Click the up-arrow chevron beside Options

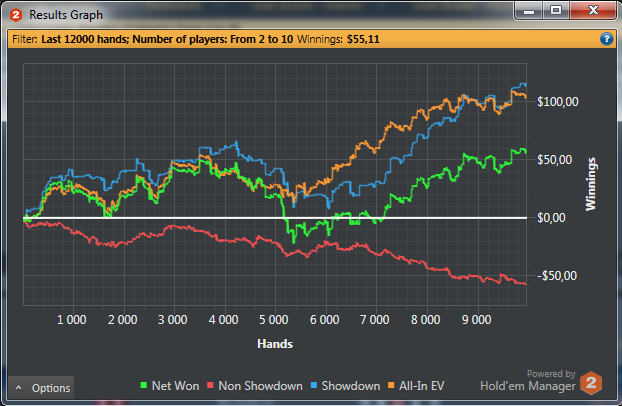19,388
